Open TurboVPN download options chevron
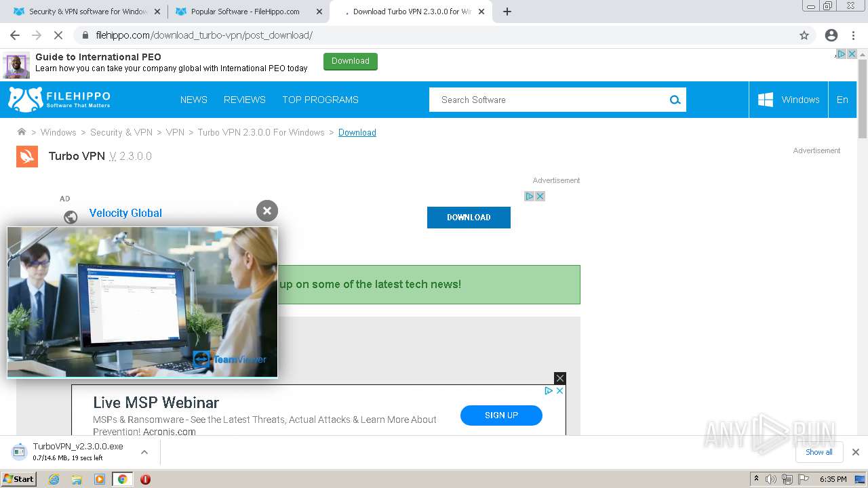 click(x=144, y=452)
